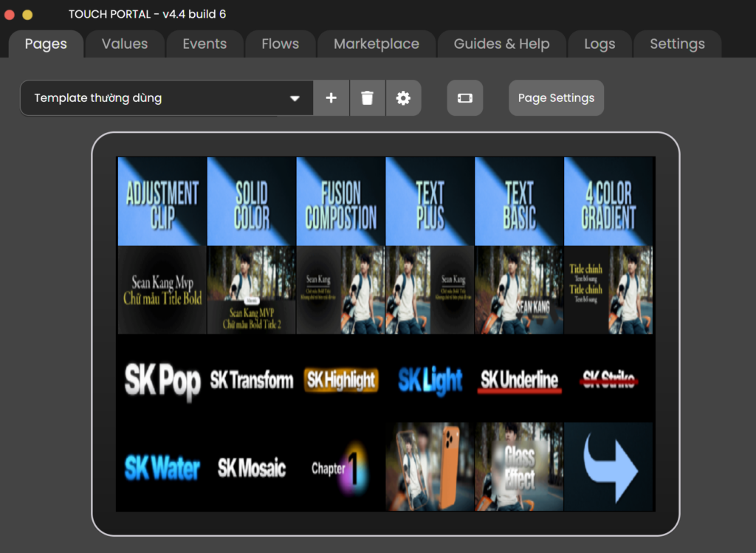Switch to the Values tab
The image size is (756, 553).
124,44
